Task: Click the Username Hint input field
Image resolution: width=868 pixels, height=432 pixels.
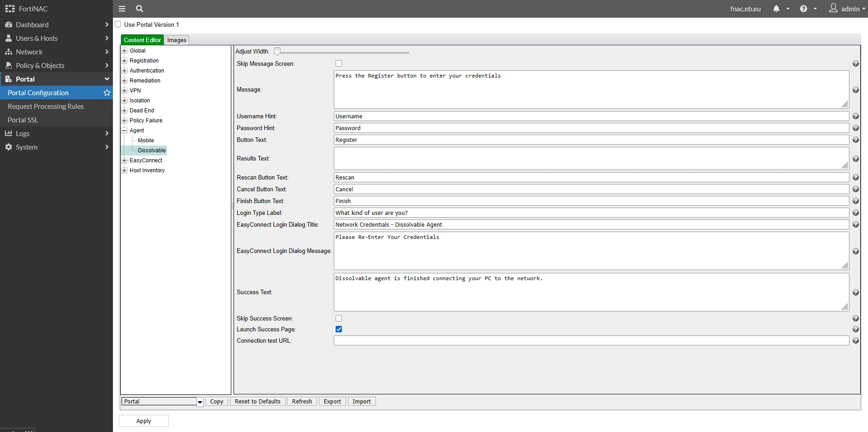Action: 591,116
